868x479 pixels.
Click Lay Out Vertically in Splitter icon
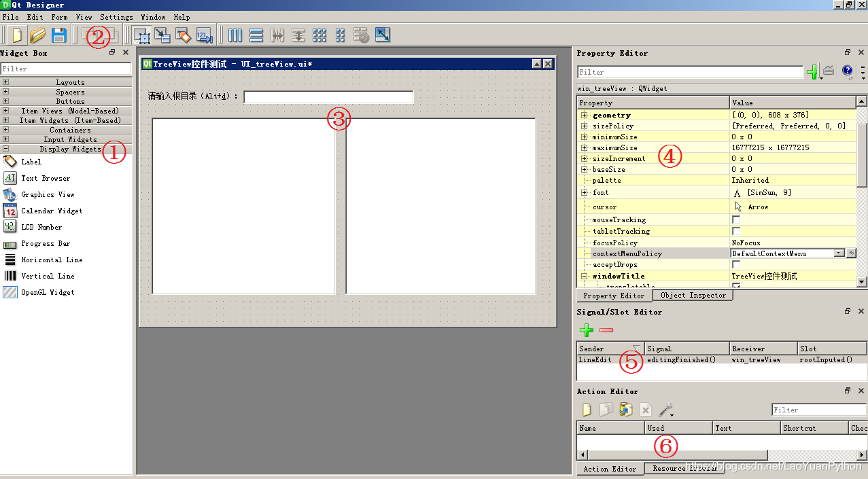(x=298, y=35)
